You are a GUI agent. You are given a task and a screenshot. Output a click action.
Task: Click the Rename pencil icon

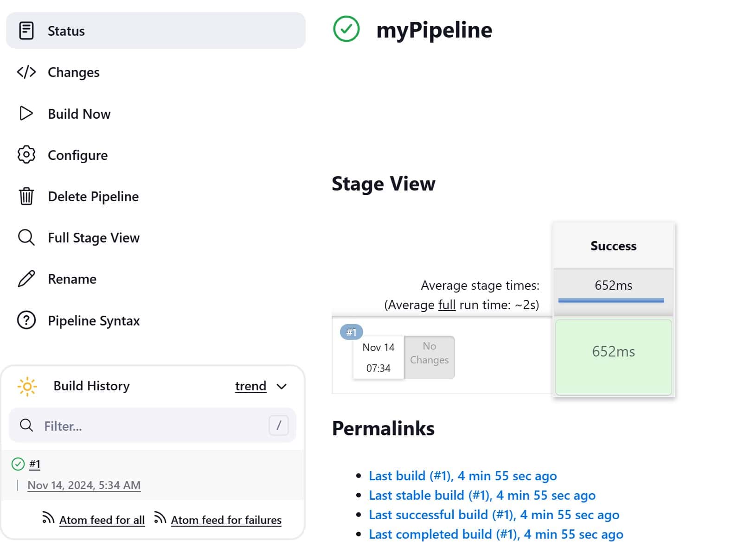coord(26,279)
